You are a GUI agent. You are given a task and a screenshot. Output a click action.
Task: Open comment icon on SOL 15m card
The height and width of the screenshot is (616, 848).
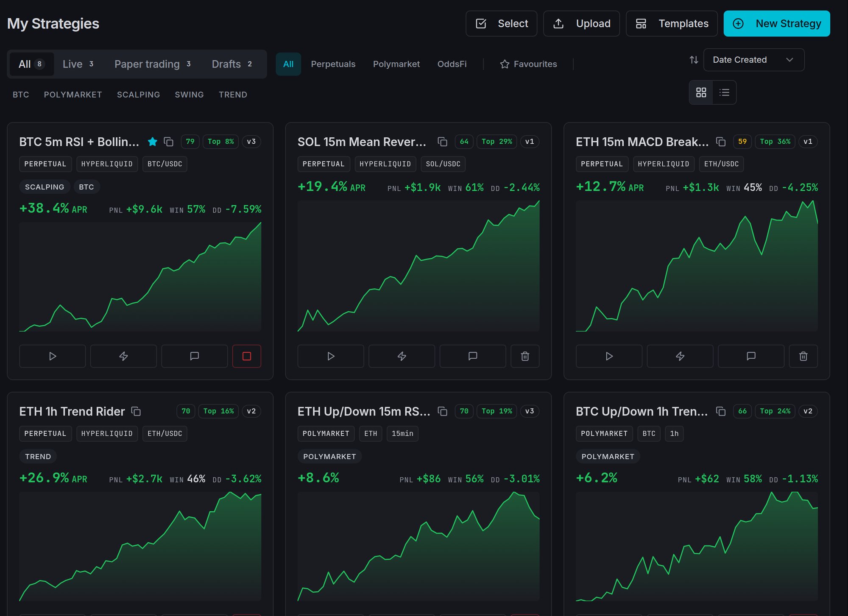click(x=473, y=356)
